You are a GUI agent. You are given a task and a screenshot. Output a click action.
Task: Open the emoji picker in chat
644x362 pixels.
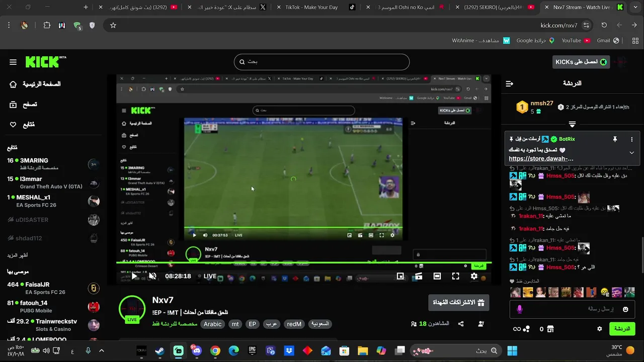tap(625, 309)
